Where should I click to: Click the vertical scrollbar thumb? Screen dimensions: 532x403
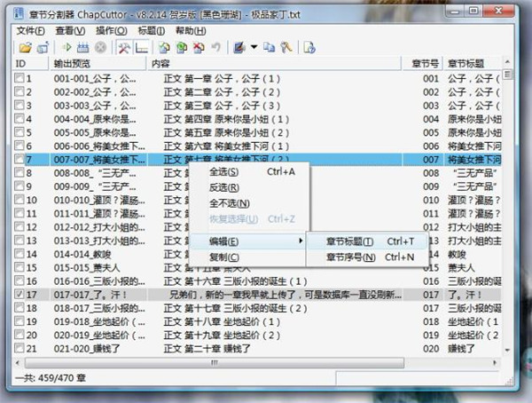507,74
